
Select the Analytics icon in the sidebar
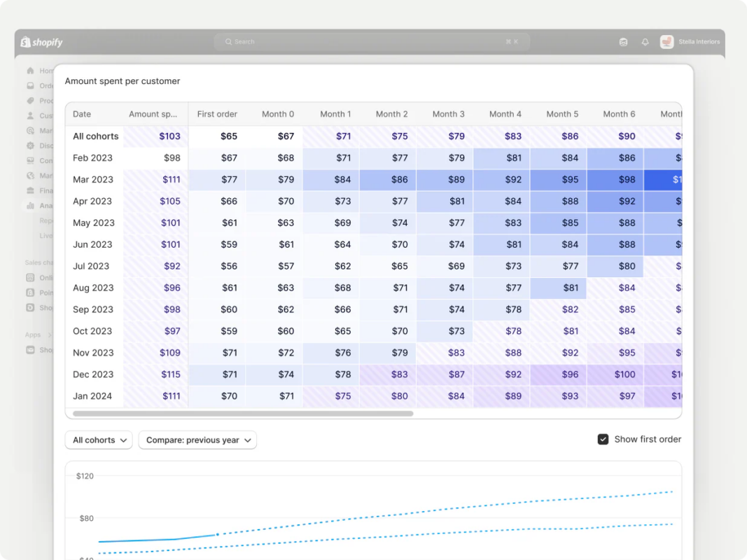(x=31, y=205)
